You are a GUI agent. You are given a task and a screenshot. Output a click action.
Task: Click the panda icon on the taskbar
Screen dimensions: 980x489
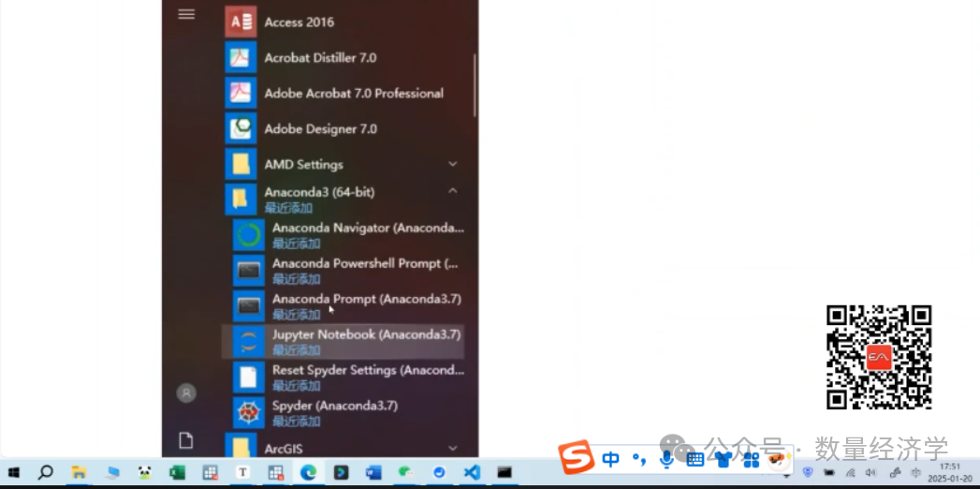146,472
